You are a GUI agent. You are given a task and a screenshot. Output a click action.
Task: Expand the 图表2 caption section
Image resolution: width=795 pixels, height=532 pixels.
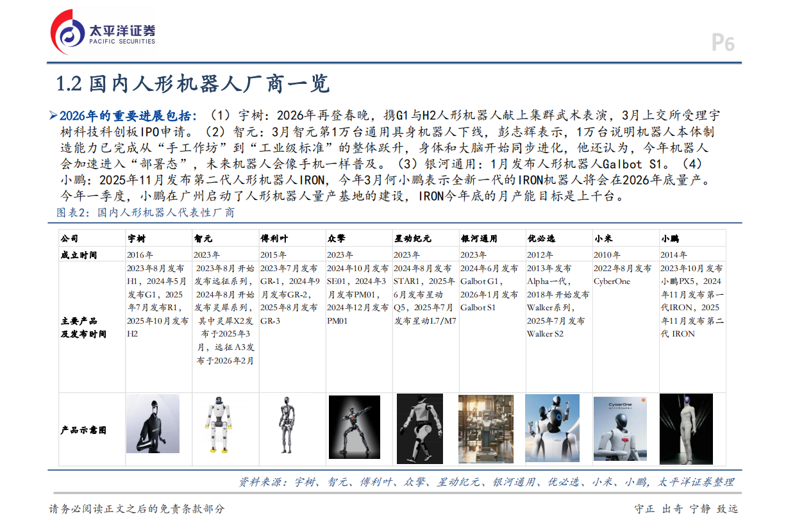point(142,212)
